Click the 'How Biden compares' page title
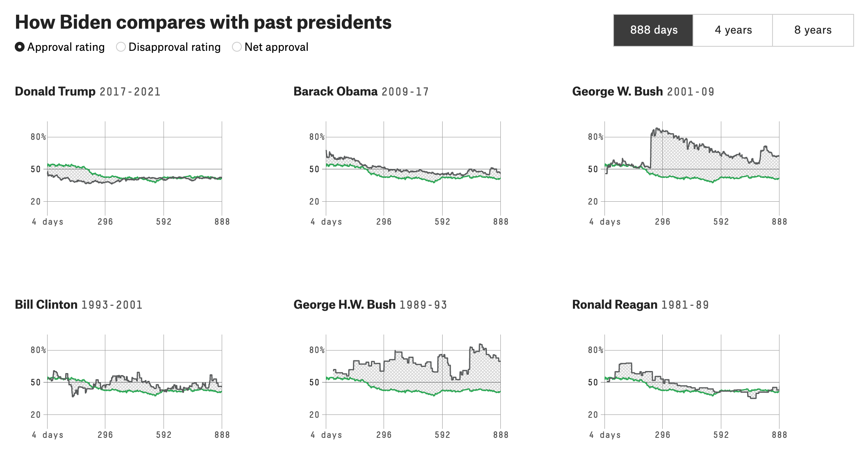 point(203,23)
